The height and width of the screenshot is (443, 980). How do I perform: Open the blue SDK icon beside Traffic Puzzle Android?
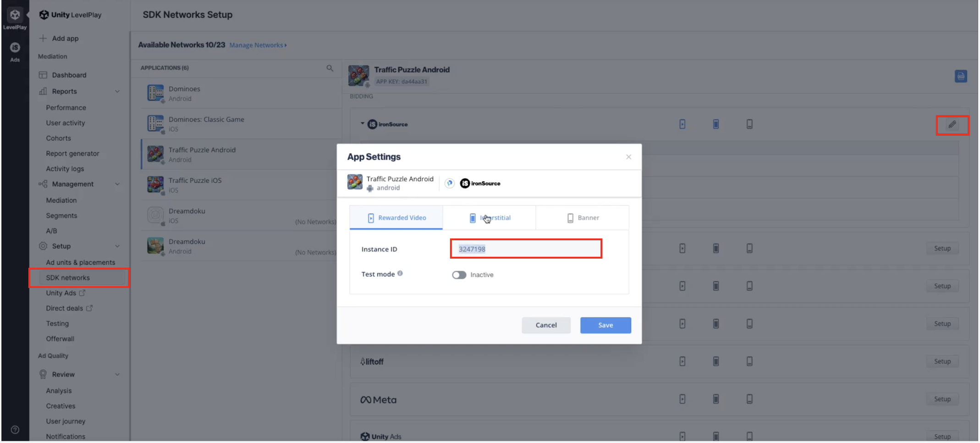click(x=961, y=76)
